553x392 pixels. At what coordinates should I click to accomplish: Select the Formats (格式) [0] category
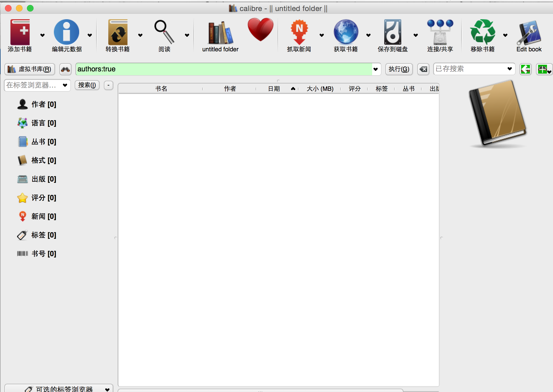click(x=37, y=160)
